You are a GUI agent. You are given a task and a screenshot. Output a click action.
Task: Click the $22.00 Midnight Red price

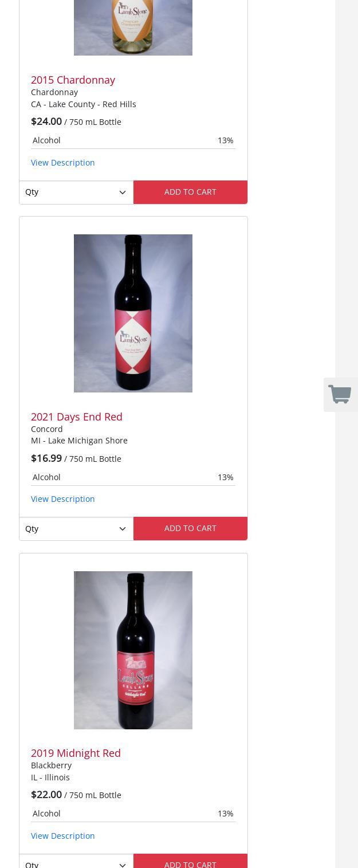[46, 795]
